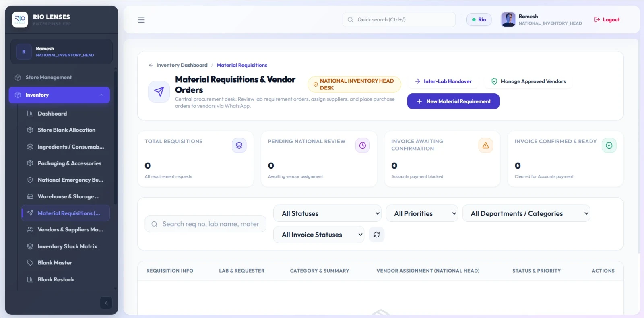
Task: Click the Invoice Awaiting warning triangle icon
Action: [486, 145]
